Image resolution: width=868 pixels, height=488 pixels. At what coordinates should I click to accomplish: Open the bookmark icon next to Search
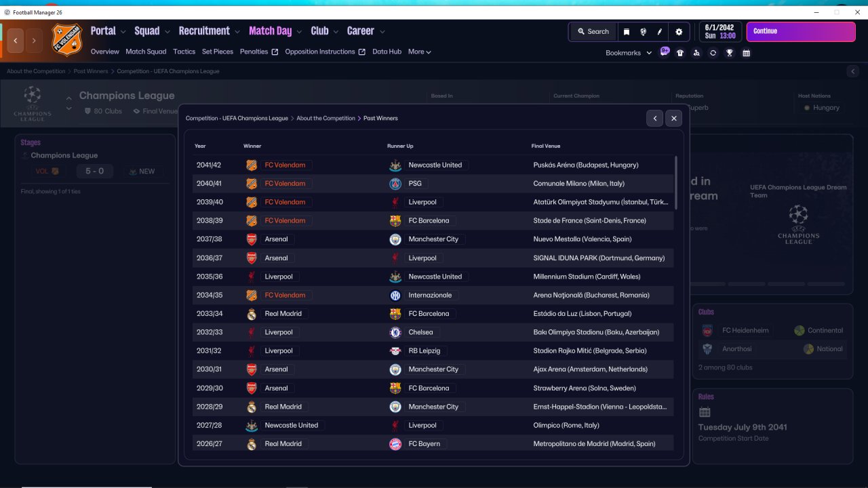coord(627,32)
